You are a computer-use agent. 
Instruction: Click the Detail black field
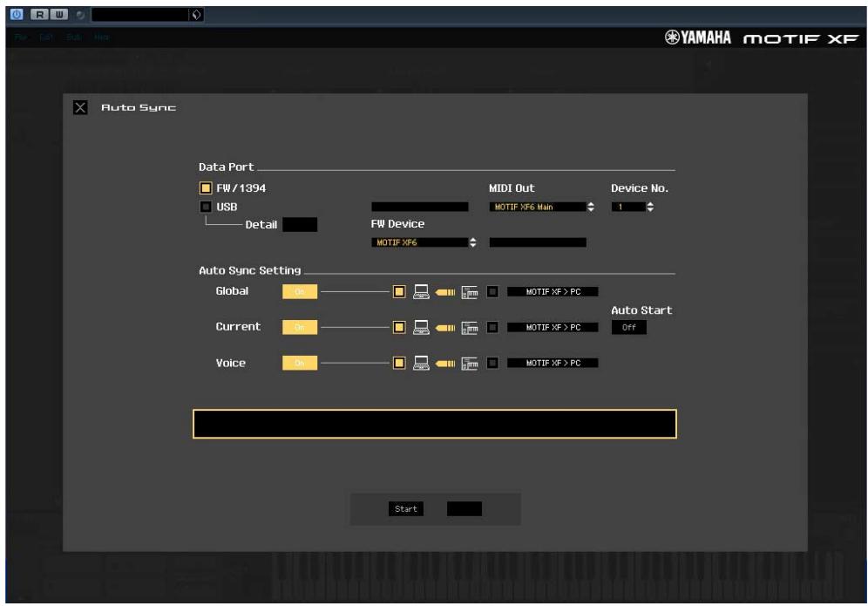(300, 225)
